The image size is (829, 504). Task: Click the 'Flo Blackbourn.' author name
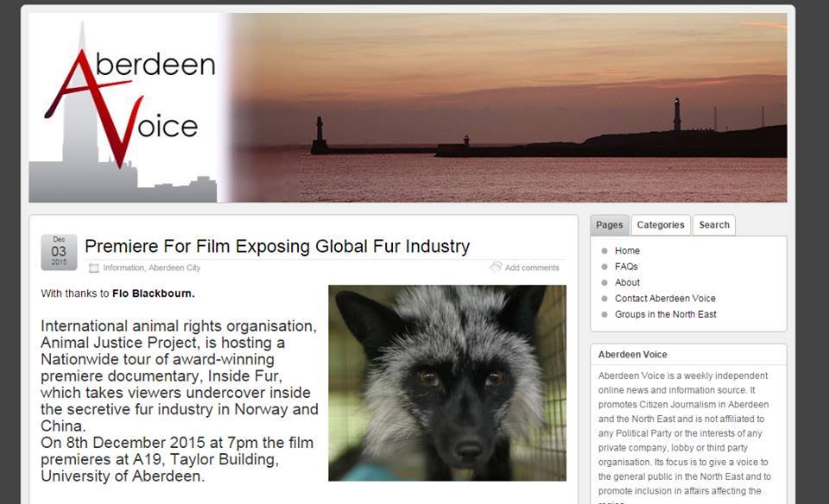click(154, 293)
